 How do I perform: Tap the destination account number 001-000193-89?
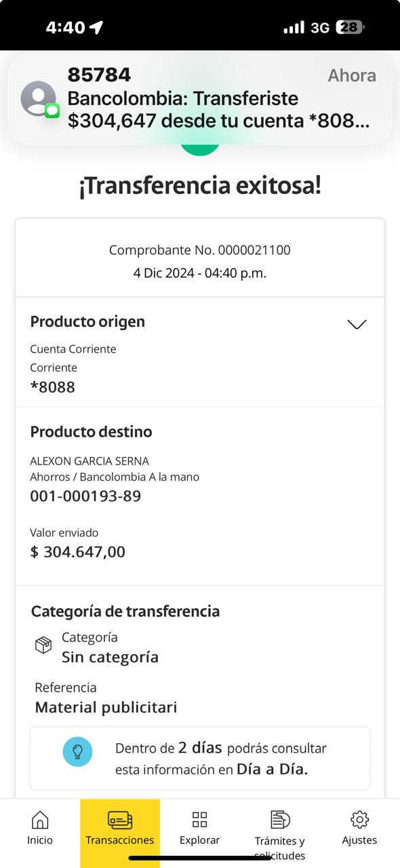click(85, 496)
